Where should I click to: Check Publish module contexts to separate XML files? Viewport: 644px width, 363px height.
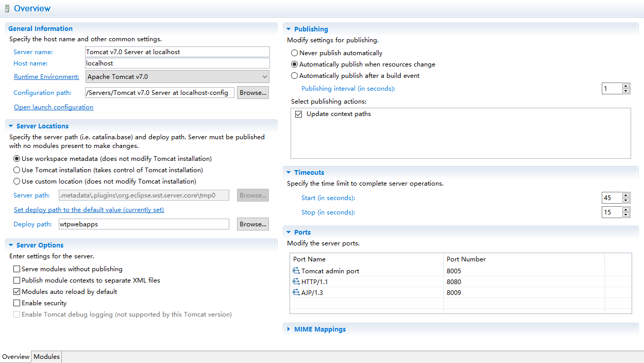click(17, 280)
